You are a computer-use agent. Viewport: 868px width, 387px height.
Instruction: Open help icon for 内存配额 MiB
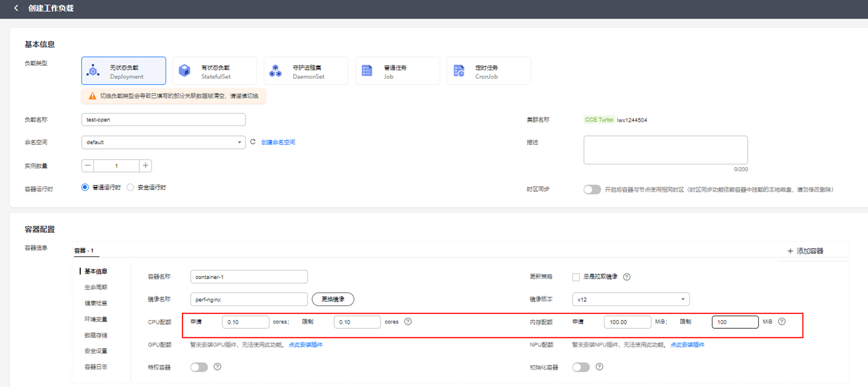click(x=782, y=322)
